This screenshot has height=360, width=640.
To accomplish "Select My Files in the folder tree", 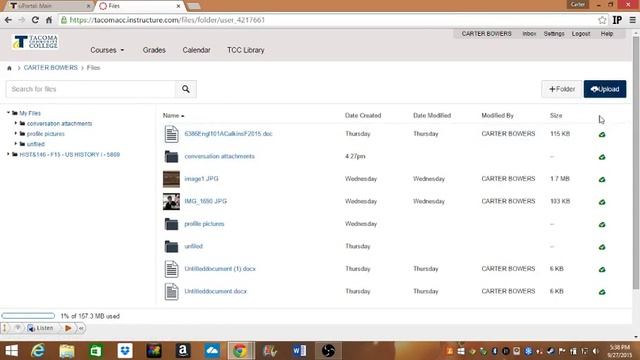I will pos(30,113).
